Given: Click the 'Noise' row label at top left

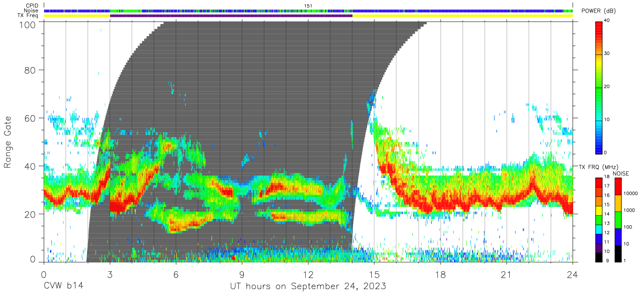Looking at the screenshot, I should (32, 10).
